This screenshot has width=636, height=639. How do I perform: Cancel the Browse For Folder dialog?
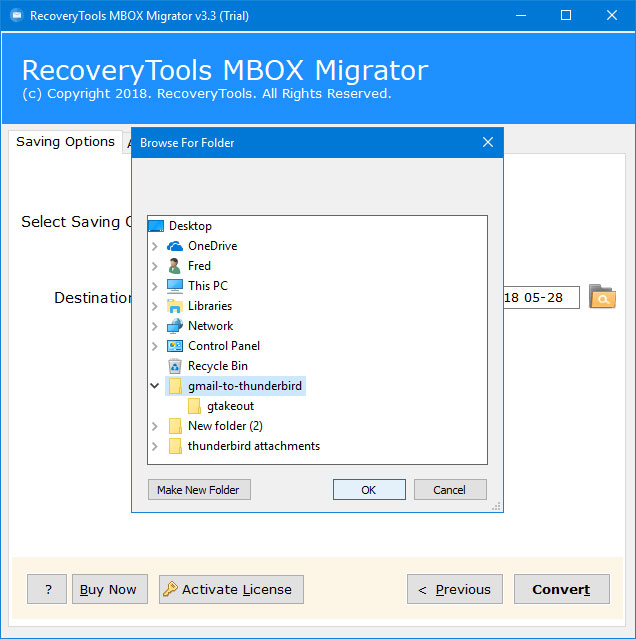point(450,489)
